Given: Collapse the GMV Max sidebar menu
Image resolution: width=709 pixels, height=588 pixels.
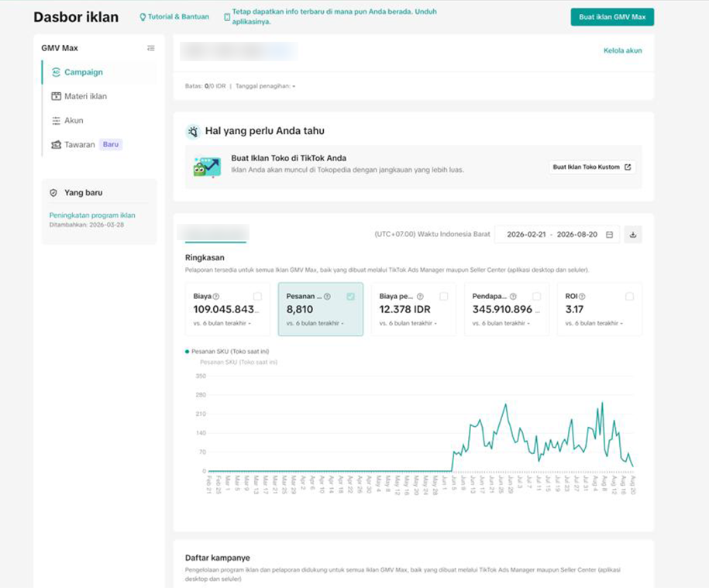Looking at the screenshot, I should [151, 48].
